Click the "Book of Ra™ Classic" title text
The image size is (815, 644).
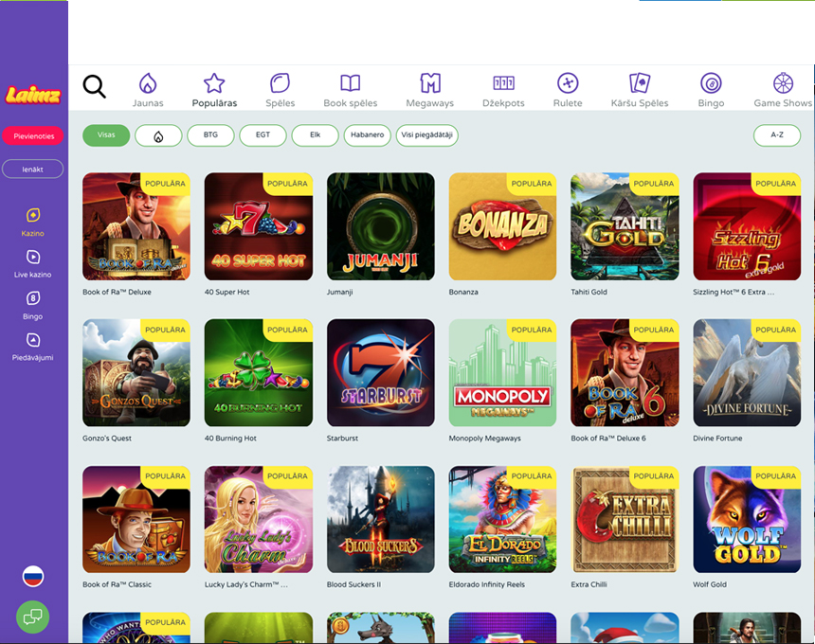tap(117, 584)
